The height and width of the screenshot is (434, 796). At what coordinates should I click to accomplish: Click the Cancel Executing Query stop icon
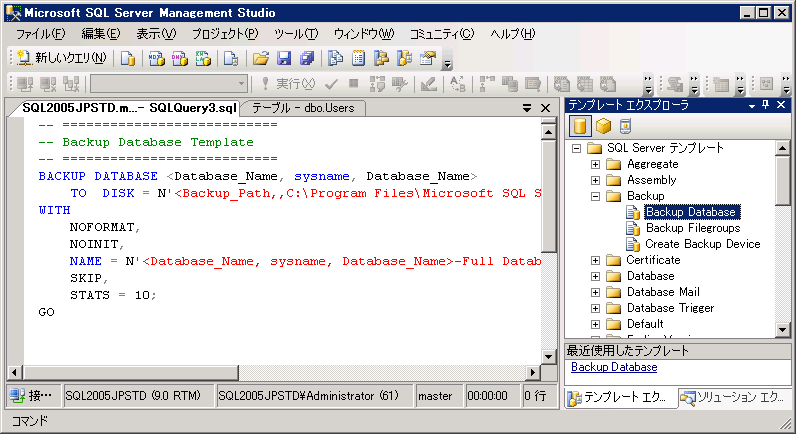click(354, 84)
